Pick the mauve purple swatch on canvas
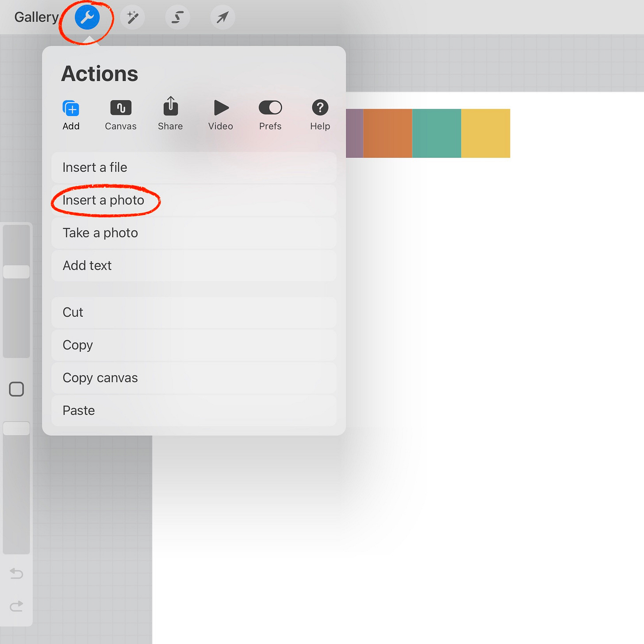This screenshot has width=644, height=644. [x=354, y=133]
